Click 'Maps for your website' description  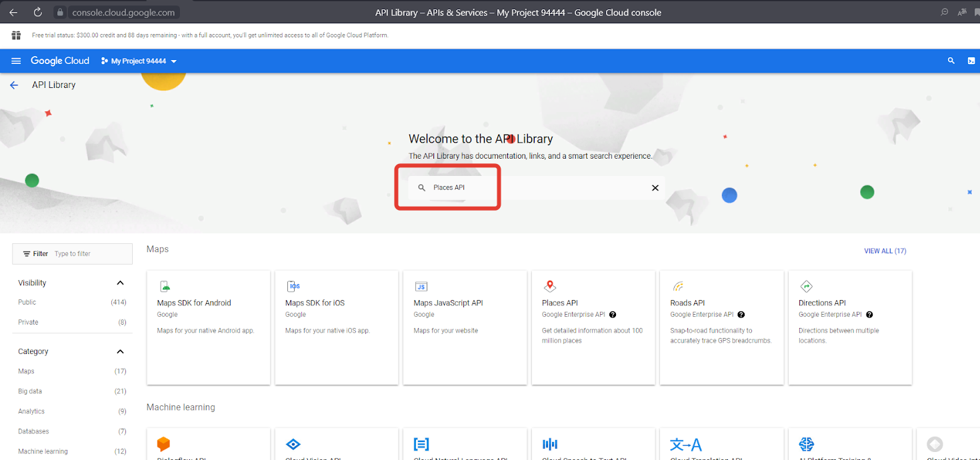(446, 331)
